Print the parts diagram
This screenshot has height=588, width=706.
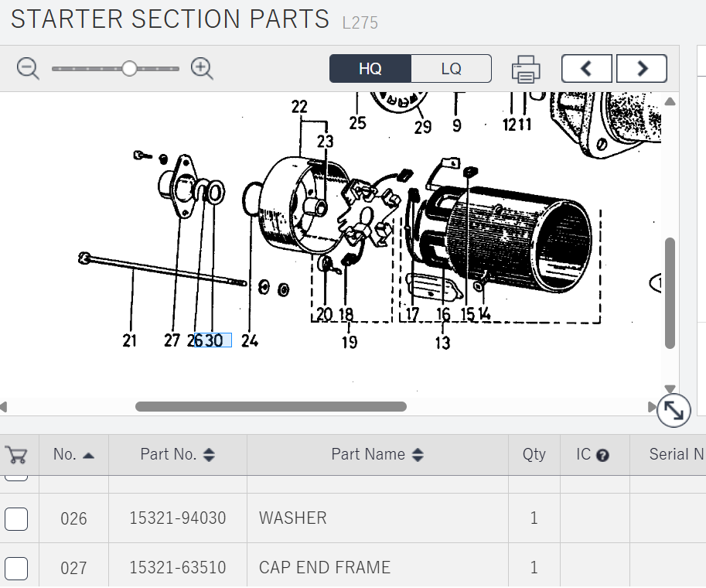click(x=526, y=70)
